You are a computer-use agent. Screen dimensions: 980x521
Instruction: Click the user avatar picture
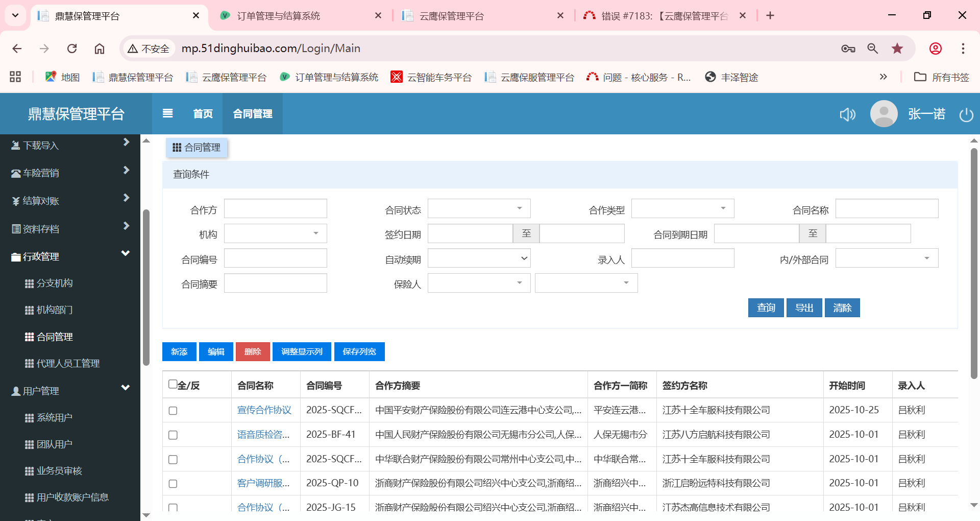pyautogui.click(x=884, y=114)
